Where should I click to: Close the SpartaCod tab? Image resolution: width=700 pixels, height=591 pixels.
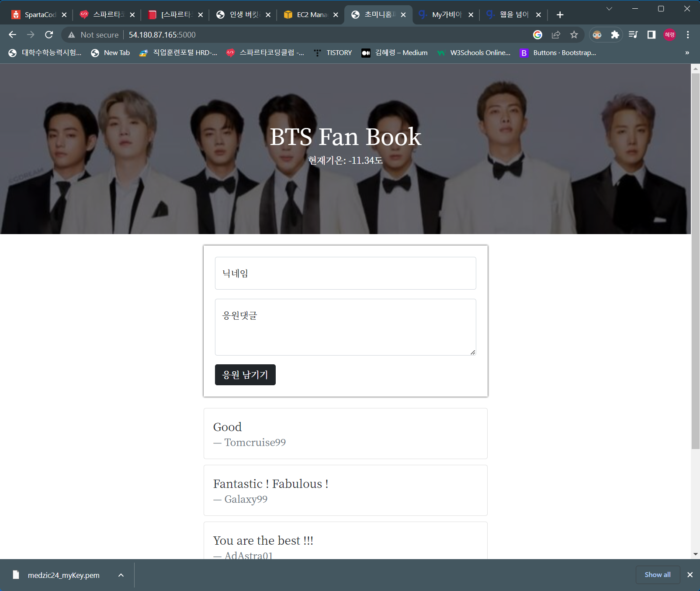64,14
